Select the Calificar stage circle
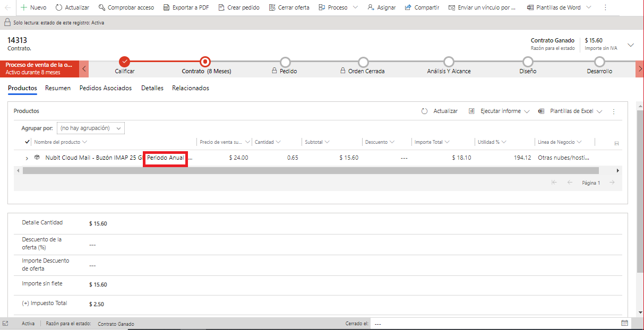This screenshot has height=330, width=644. [125, 62]
